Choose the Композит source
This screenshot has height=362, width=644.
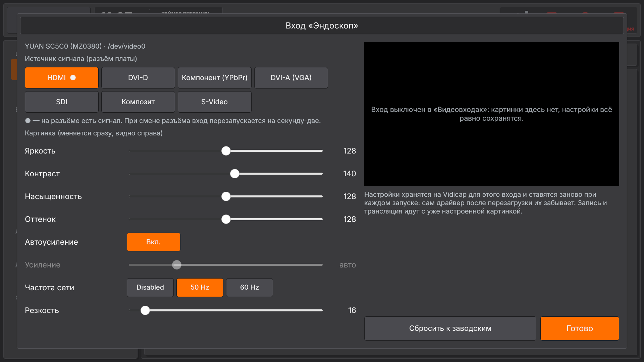(x=138, y=102)
